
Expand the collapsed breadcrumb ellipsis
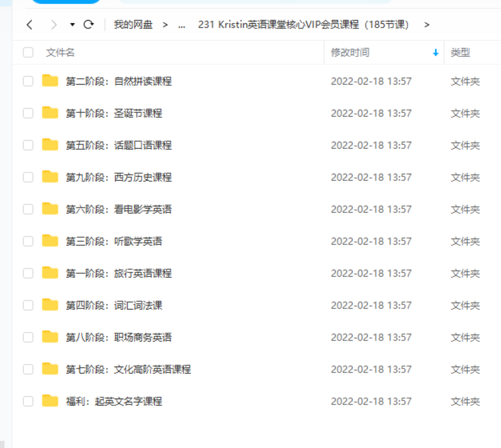[182, 25]
